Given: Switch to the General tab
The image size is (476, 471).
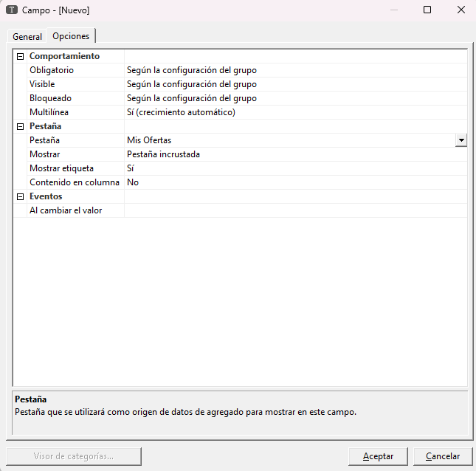Looking at the screenshot, I should [x=27, y=37].
